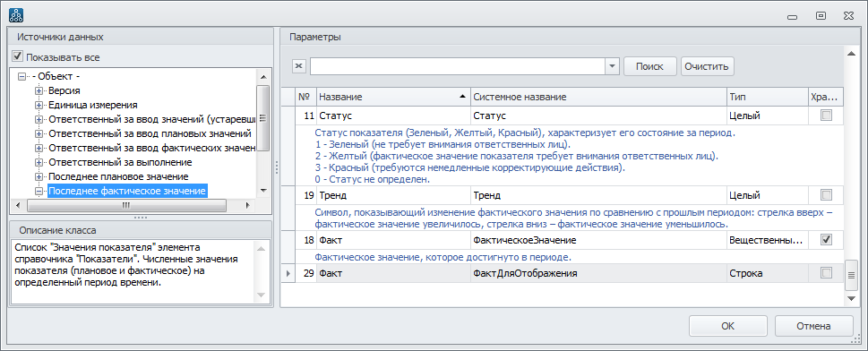Click the sort arrow in Название column header
Screen dimensions: 868x351
462,97
